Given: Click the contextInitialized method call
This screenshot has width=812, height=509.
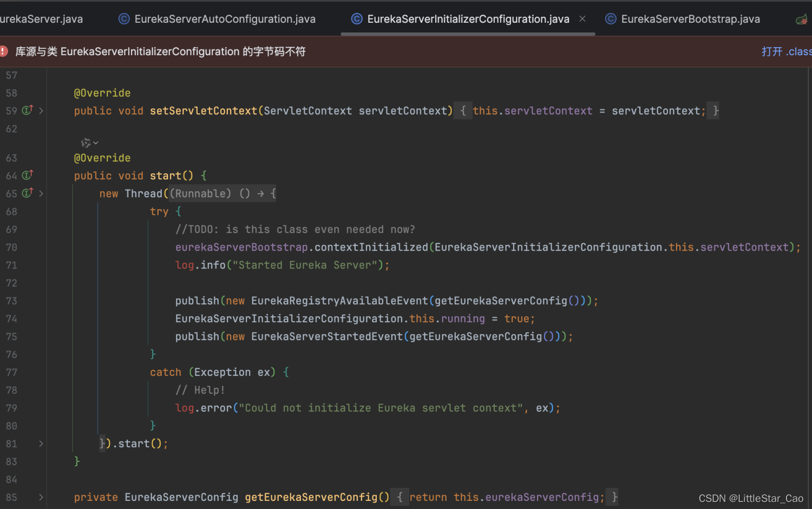Looking at the screenshot, I should 371,247.
